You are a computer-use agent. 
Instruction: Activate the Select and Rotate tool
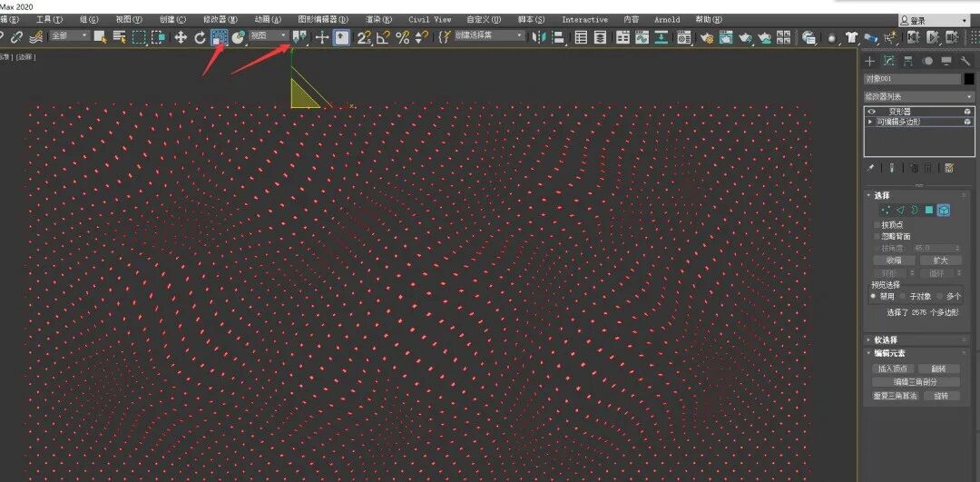click(x=200, y=37)
